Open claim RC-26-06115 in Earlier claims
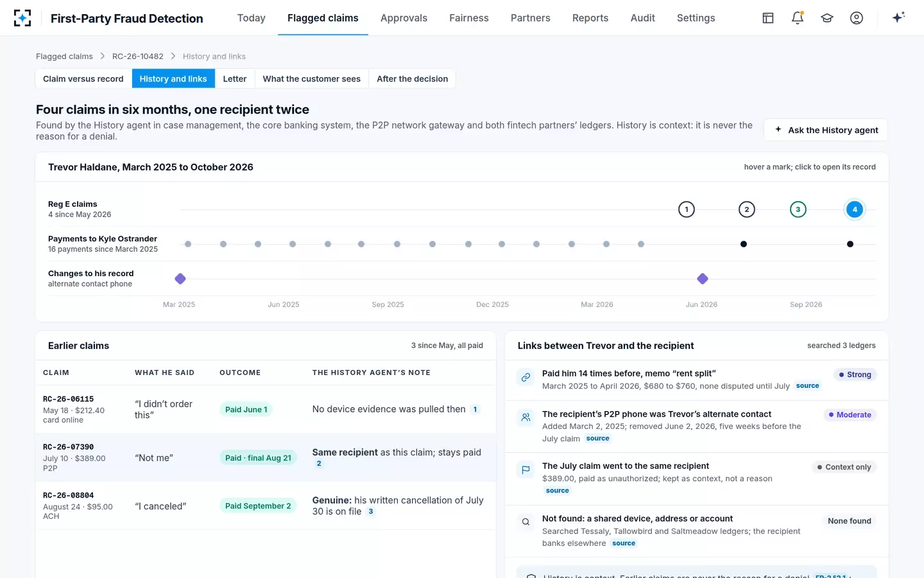 266,409
